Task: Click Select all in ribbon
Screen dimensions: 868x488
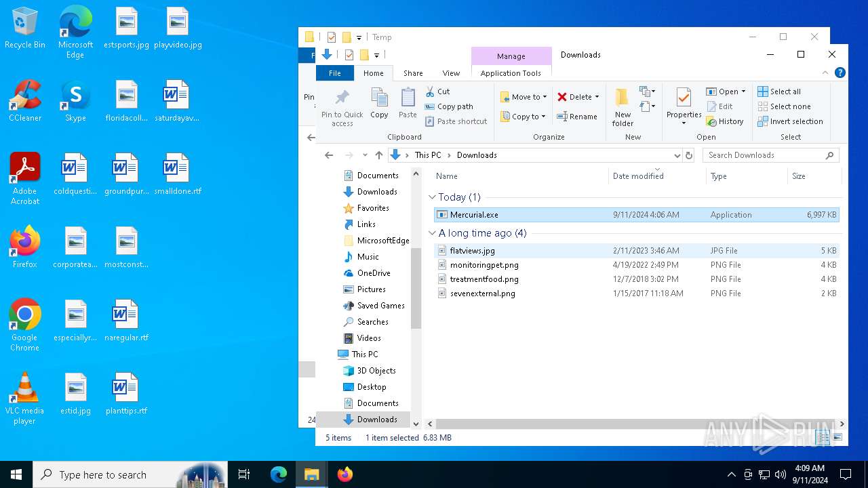Action: click(779, 91)
